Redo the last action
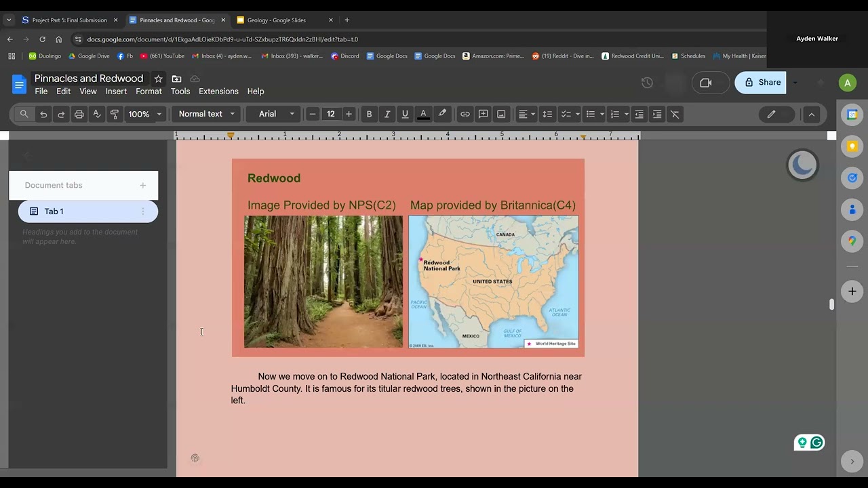868x488 pixels. click(61, 114)
